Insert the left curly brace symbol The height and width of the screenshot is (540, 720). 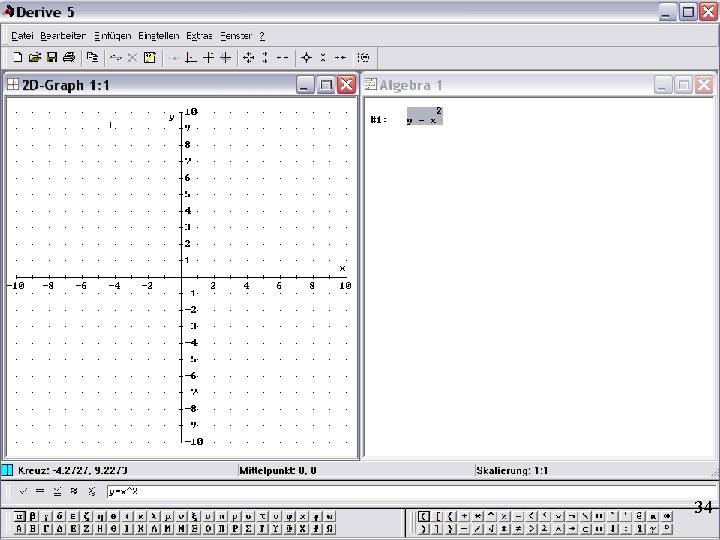pyautogui.click(x=450, y=516)
